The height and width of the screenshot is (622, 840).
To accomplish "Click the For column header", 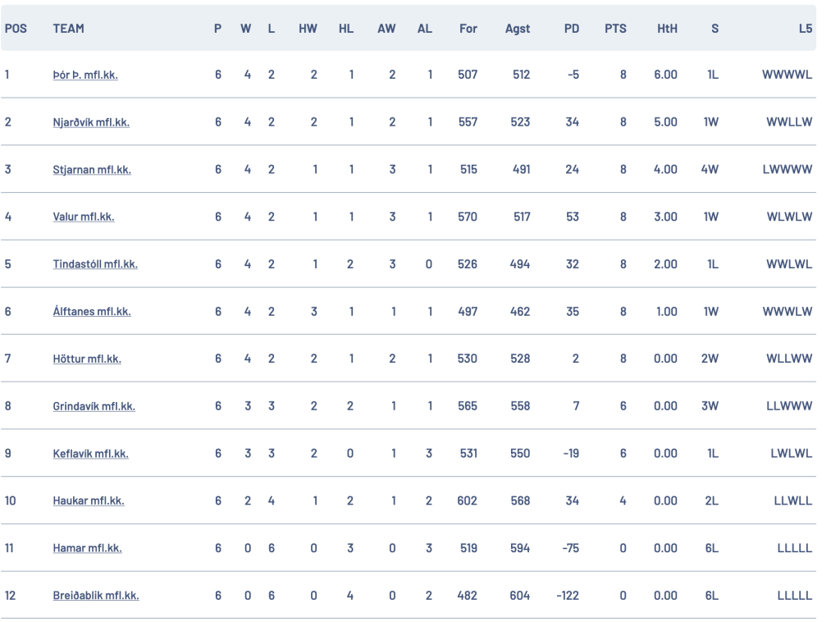I will point(468,29).
